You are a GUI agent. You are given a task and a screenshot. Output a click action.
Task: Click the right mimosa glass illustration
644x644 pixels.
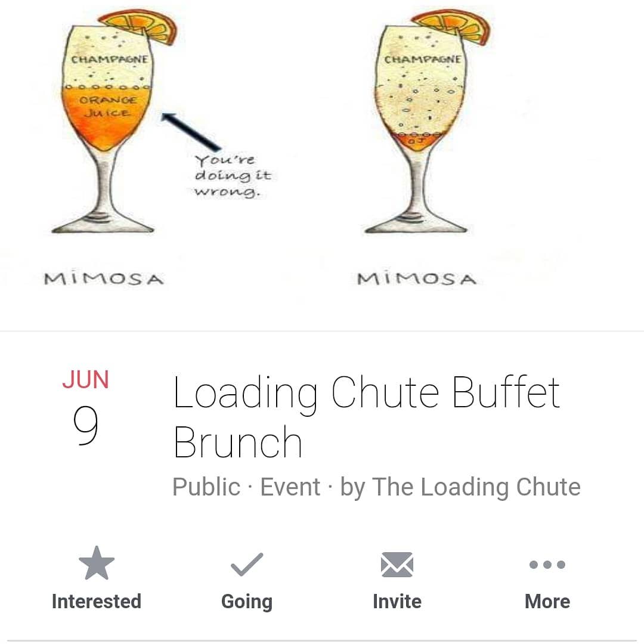[x=424, y=123]
